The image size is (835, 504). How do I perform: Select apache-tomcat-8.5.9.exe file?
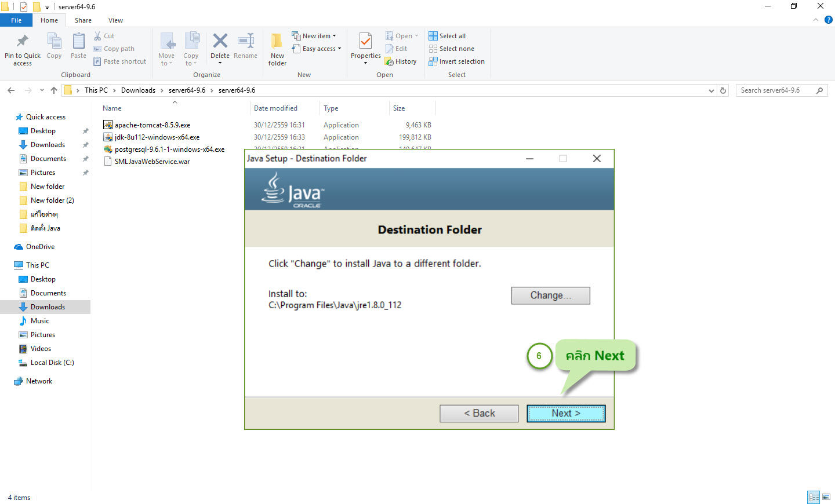tap(153, 125)
